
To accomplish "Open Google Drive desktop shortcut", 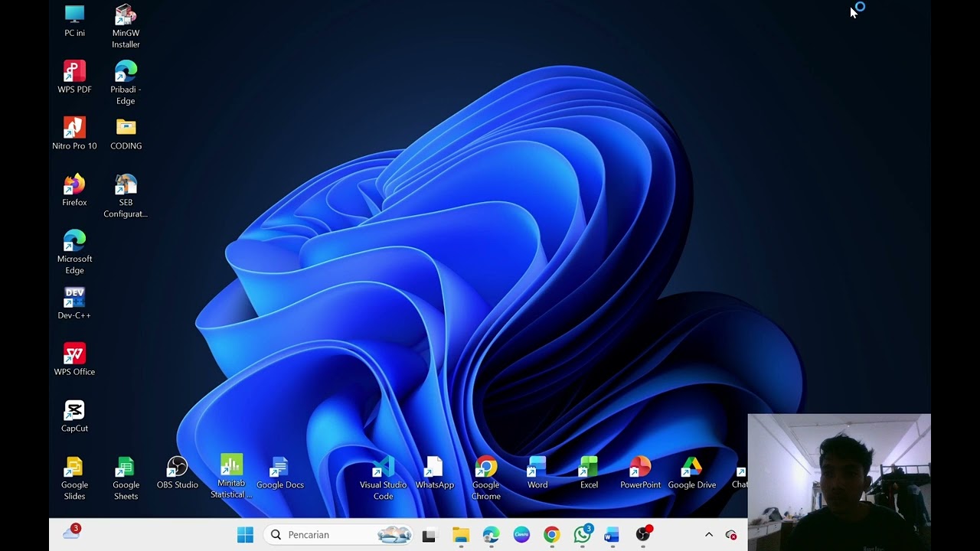I will (x=691, y=473).
